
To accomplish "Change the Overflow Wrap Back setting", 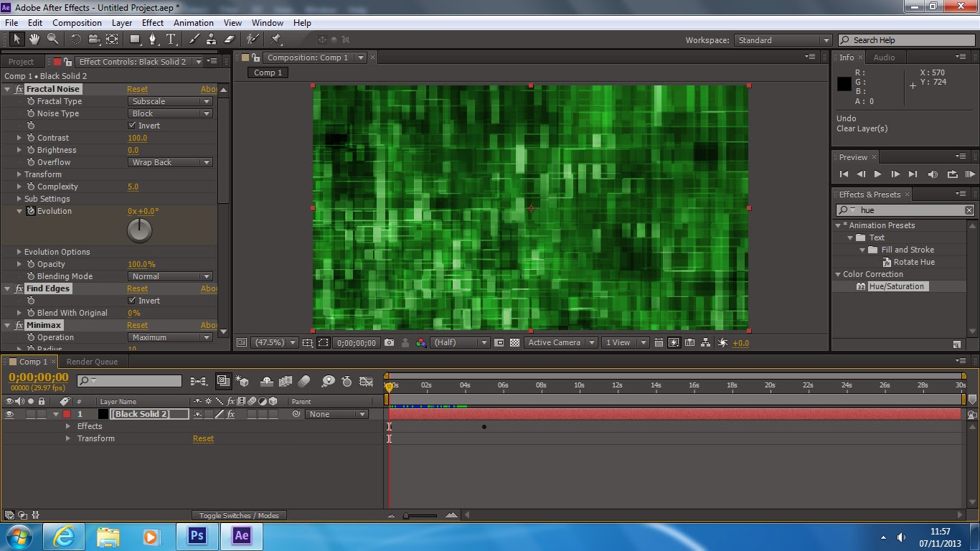I will (x=169, y=162).
